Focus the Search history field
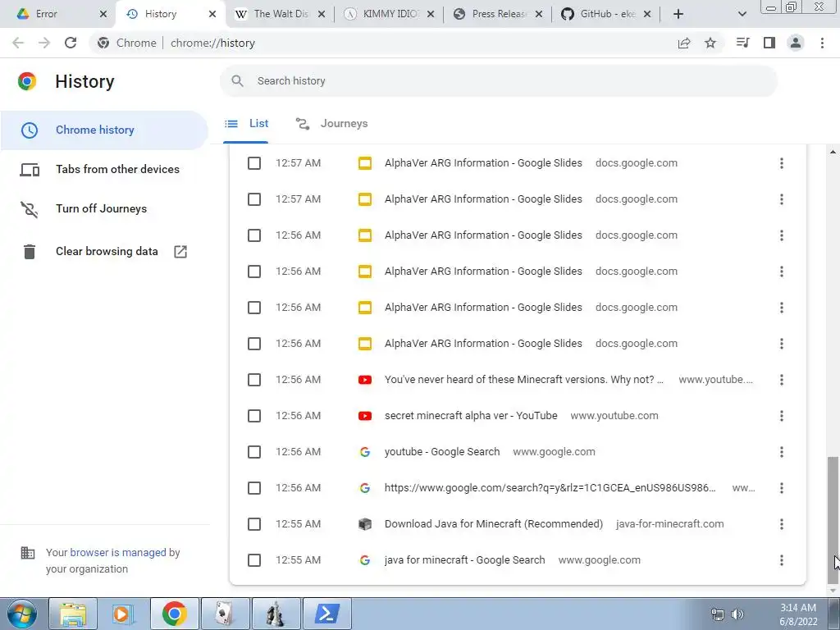Image resolution: width=840 pixels, height=630 pixels. (498, 81)
